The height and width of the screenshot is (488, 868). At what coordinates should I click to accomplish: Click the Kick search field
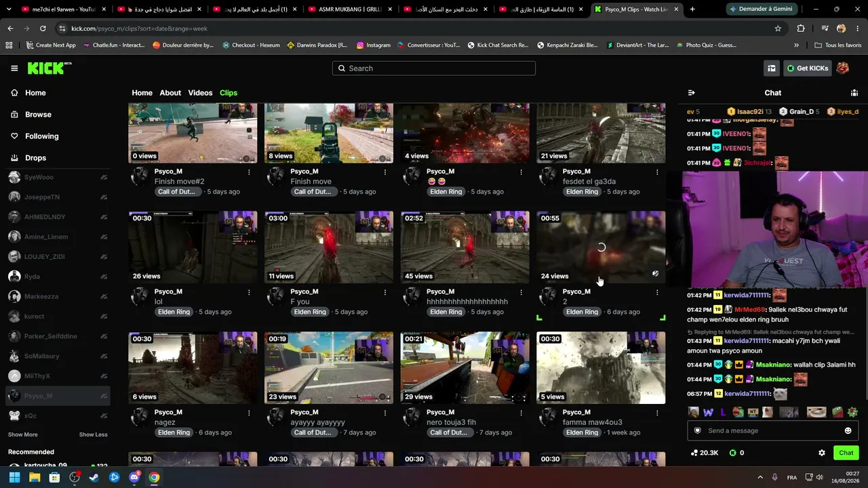coord(434,68)
